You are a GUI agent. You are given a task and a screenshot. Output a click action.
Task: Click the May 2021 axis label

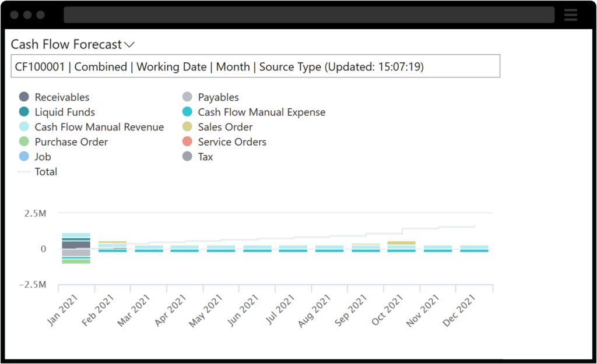pyautogui.click(x=206, y=311)
